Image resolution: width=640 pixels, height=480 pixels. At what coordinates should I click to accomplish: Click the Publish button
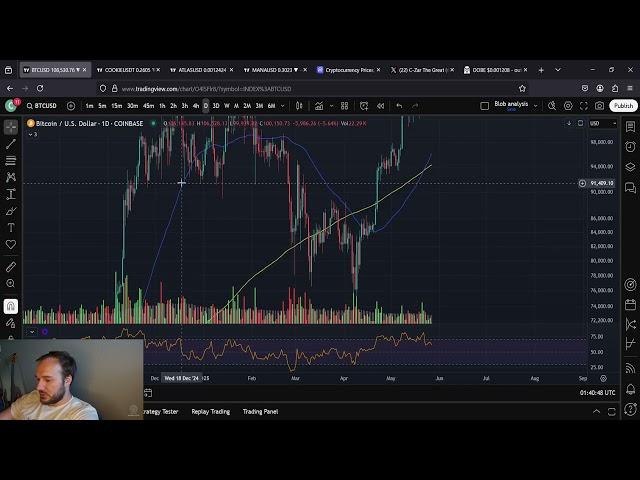(624, 105)
